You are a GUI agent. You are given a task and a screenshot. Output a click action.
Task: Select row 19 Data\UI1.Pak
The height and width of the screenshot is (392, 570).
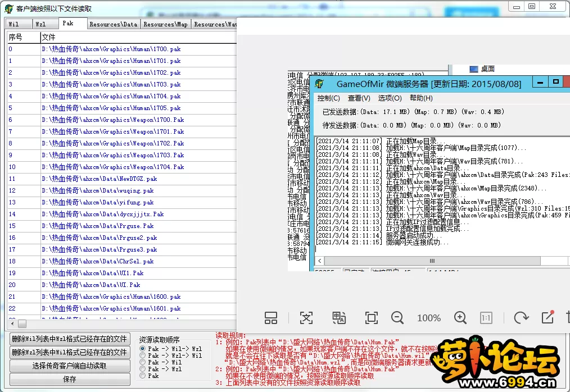click(122, 273)
